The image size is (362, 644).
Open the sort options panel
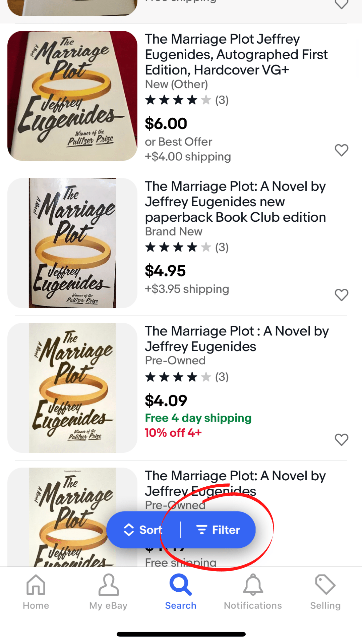[x=144, y=529]
